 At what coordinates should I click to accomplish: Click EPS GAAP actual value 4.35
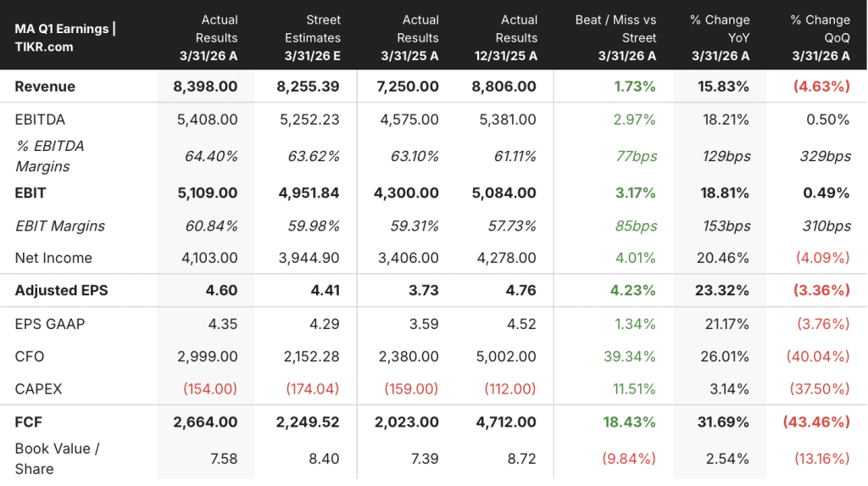click(223, 324)
